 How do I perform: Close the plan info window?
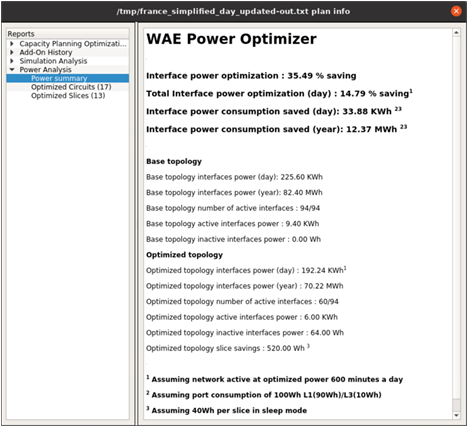tap(456, 11)
